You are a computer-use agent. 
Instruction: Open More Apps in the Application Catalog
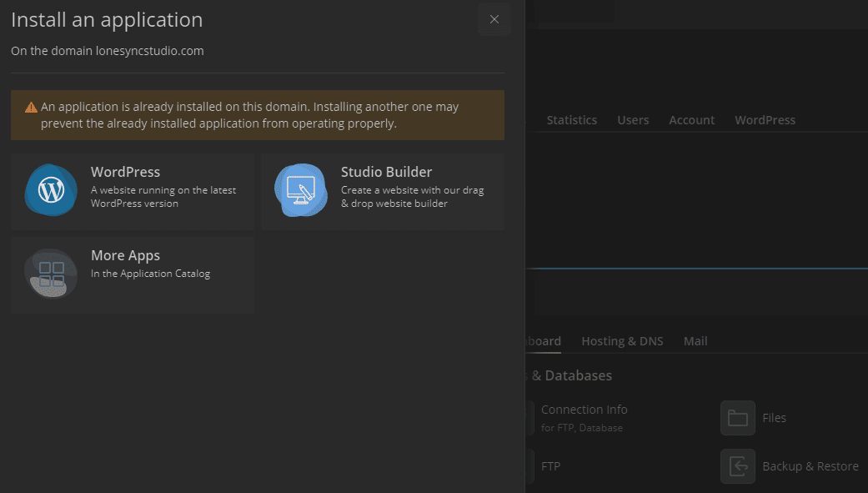pos(125,256)
